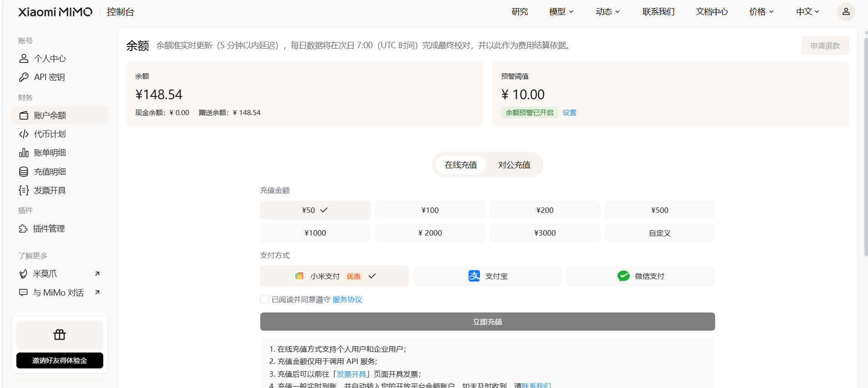Click the gift box icon
The height and width of the screenshot is (388, 868).
tap(60, 335)
